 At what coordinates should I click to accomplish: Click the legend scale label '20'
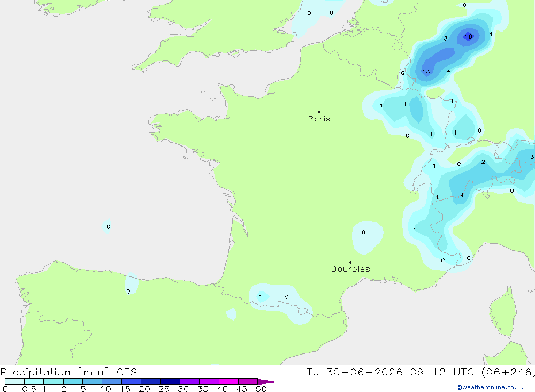pos(144,389)
